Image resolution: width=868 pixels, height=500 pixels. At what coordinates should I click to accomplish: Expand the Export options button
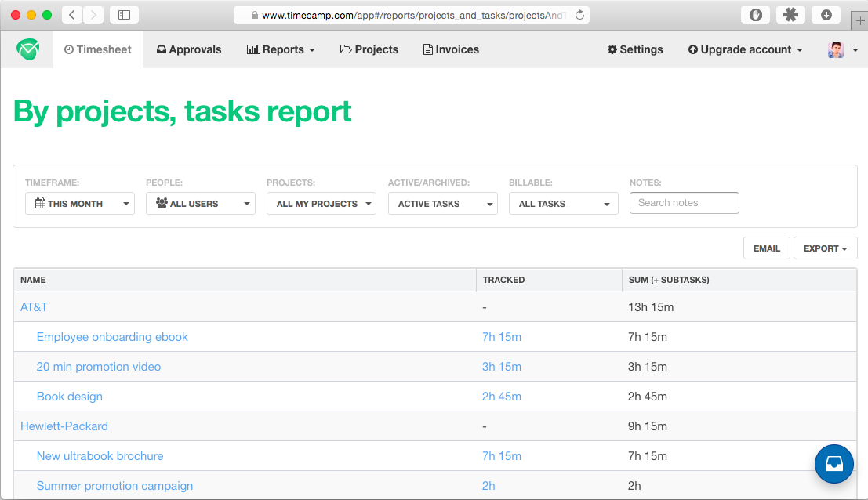825,248
